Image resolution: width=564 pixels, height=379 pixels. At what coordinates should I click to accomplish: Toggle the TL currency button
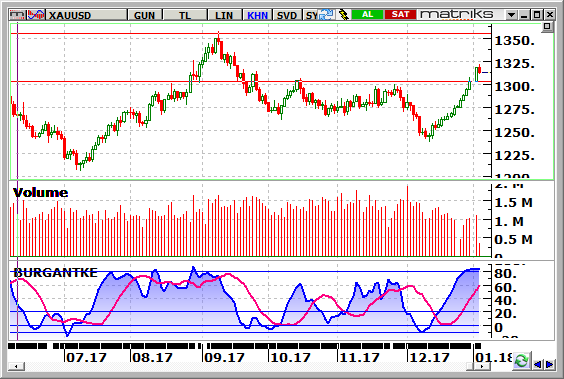point(185,15)
